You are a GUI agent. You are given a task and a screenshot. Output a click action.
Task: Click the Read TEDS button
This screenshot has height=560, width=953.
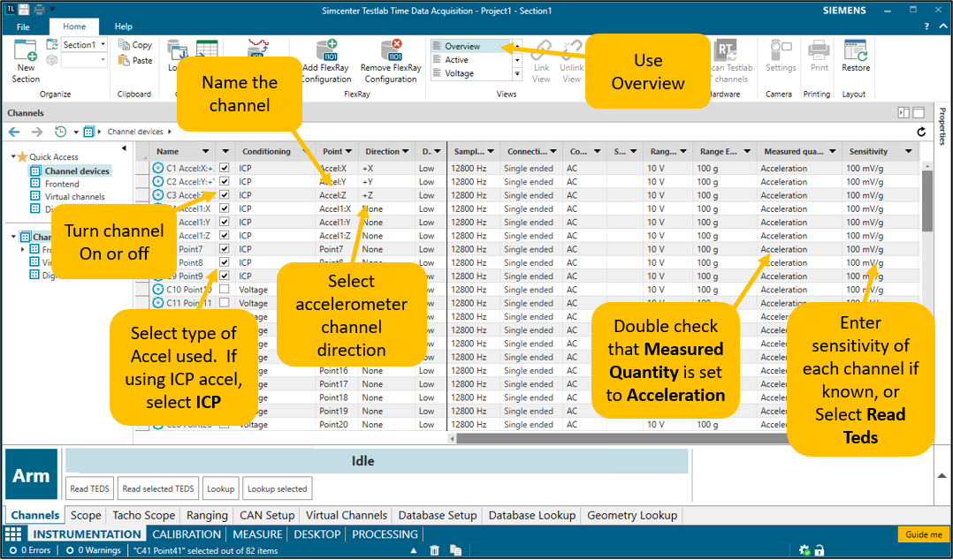(x=89, y=488)
